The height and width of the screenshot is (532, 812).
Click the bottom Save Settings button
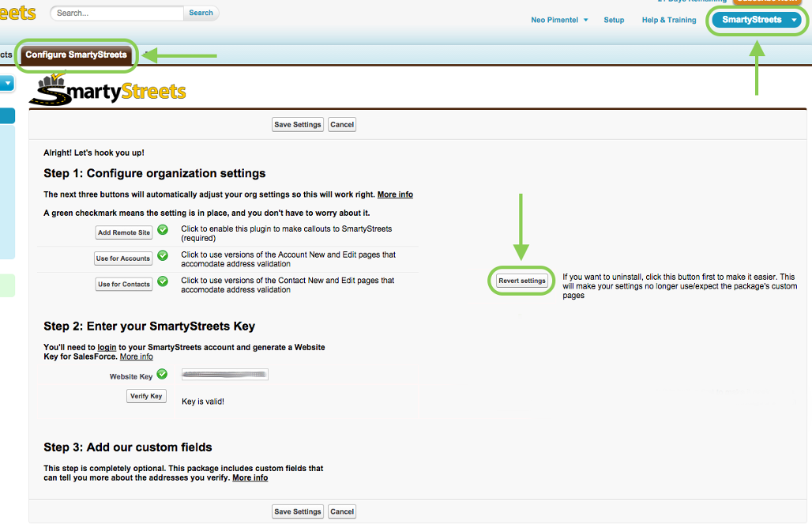pyautogui.click(x=298, y=511)
